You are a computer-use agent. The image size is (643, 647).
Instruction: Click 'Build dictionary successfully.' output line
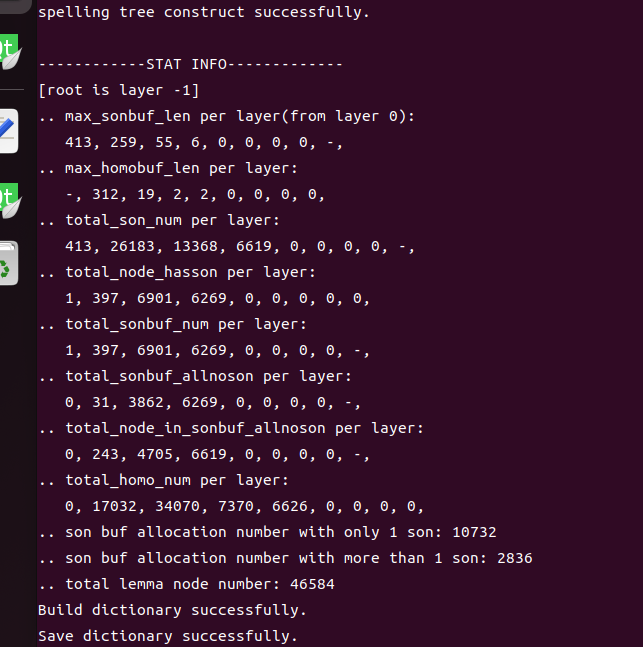pyautogui.click(x=172, y=610)
